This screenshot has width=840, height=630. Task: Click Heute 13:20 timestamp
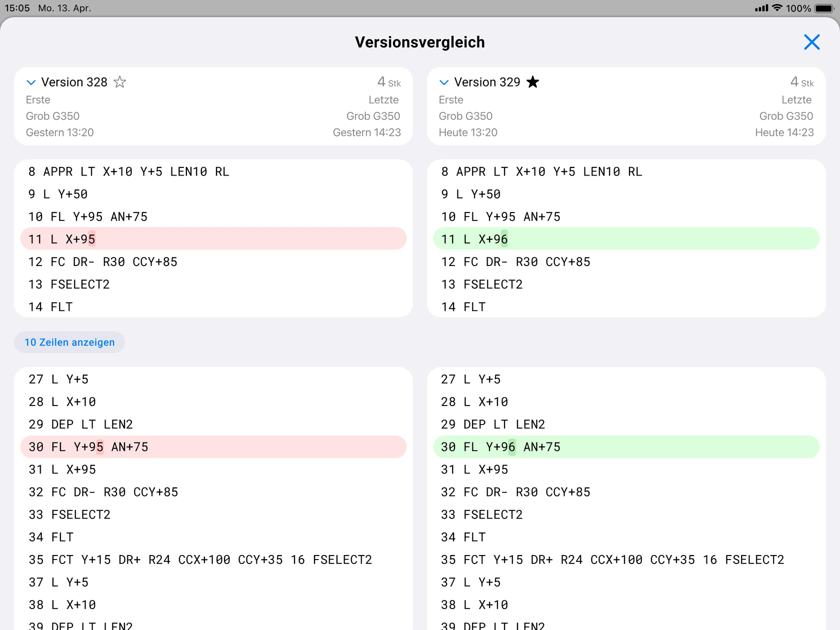click(x=468, y=132)
